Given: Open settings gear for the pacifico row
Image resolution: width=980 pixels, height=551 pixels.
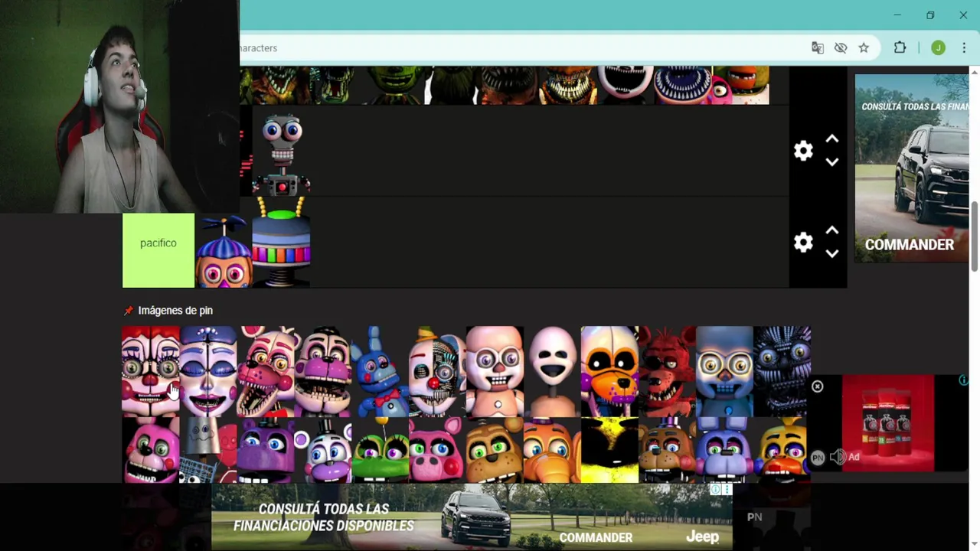Looking at the screenshot, I should 803,243.
